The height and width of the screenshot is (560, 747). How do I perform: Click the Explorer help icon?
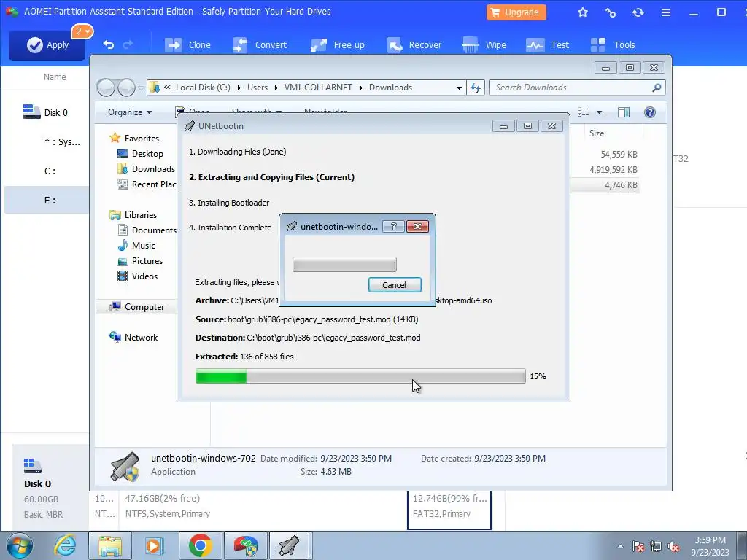coord(650,112)
